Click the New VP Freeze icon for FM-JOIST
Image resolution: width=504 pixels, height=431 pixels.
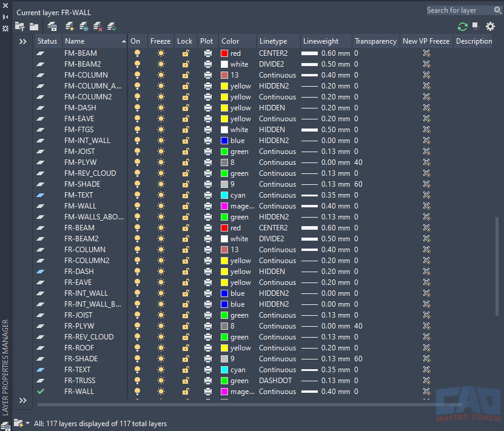tap(426, 152)
